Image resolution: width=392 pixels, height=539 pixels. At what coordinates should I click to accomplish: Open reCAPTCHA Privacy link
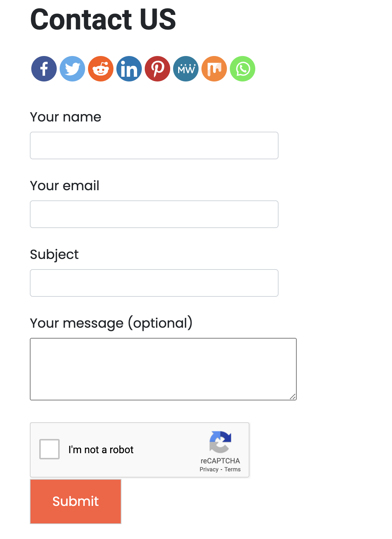coord(209,470)
